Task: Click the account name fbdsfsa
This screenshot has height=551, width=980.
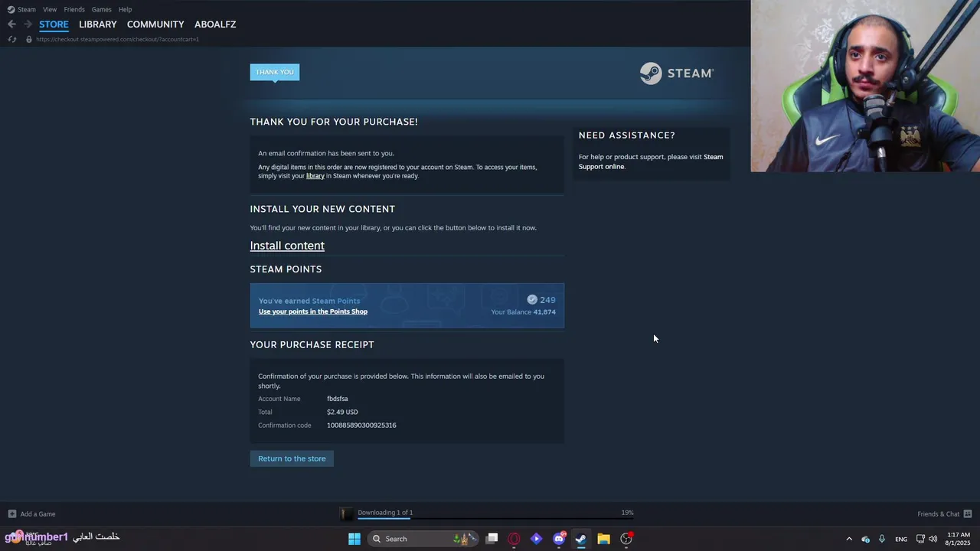Action: 338,399
